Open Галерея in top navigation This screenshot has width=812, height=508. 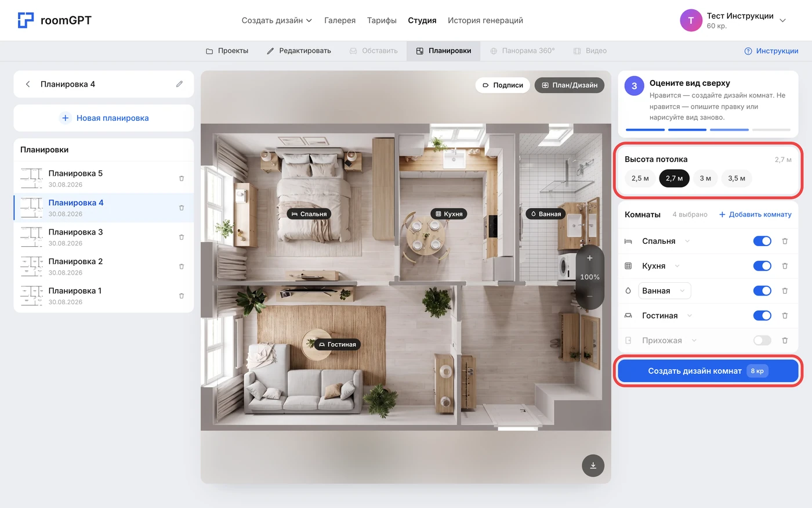click(x=340, y=20)
